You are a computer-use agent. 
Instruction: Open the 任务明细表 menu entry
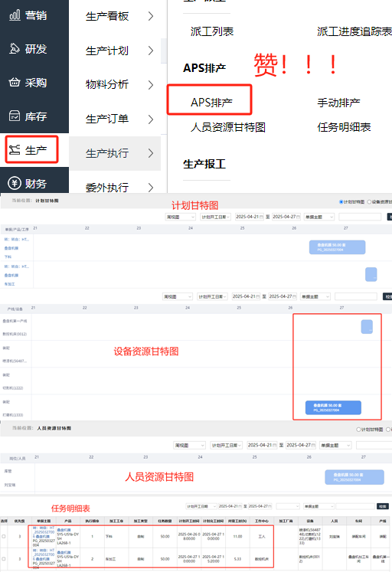click(344, 127)
